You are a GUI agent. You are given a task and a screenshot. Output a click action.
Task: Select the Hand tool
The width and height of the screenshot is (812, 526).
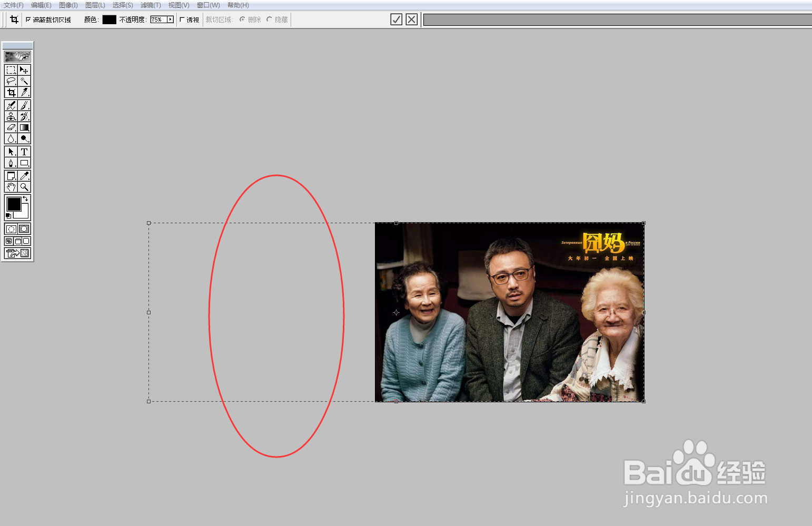[11, 187]
